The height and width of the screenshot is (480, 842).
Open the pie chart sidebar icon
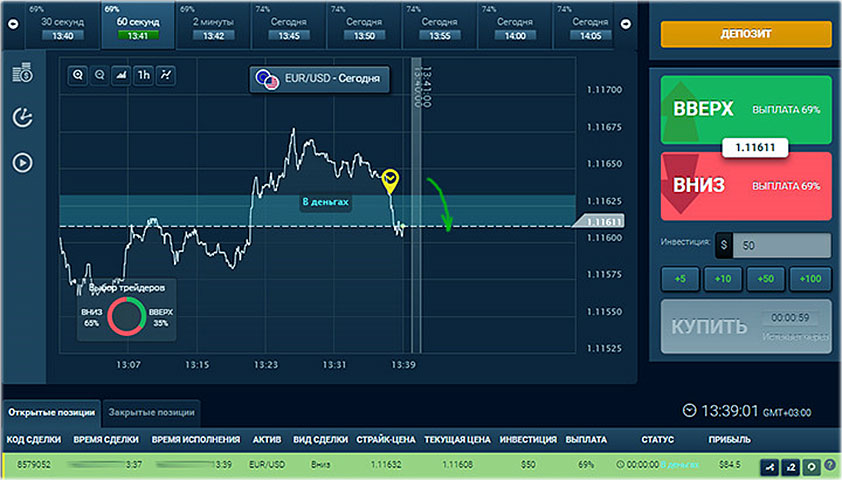tap(23, 117)
